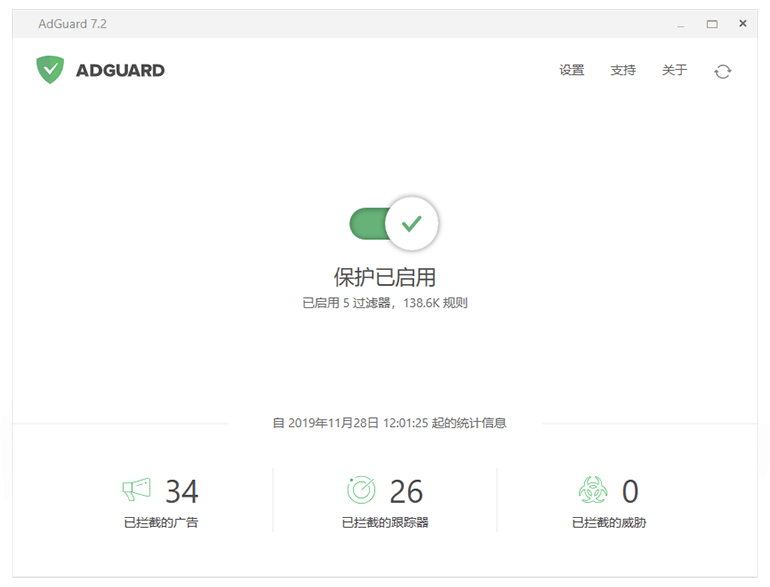Close the AdGuard window
Image resolution: width=770 pixels, height=587 pixels.
pyautogui.click(x=742, y=23)
